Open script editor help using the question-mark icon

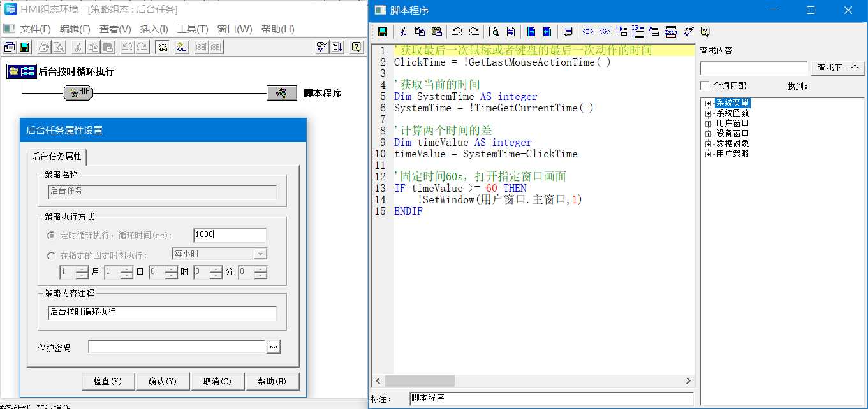point(705,32)
